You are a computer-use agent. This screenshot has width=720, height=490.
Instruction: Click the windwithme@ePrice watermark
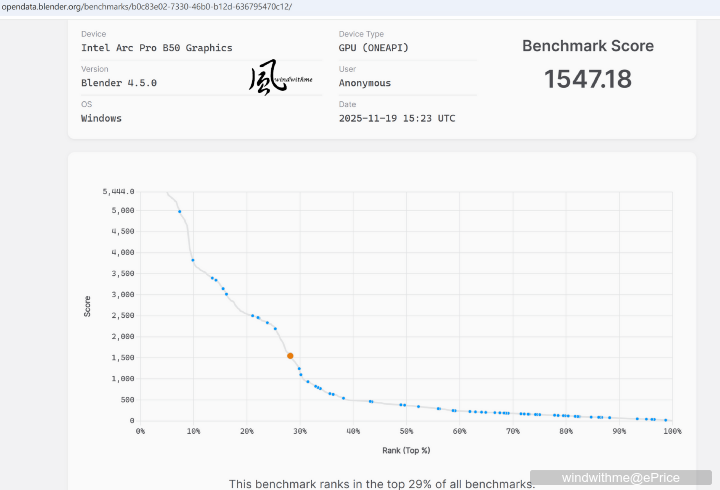pyautogui.click(x=620, y=478)
